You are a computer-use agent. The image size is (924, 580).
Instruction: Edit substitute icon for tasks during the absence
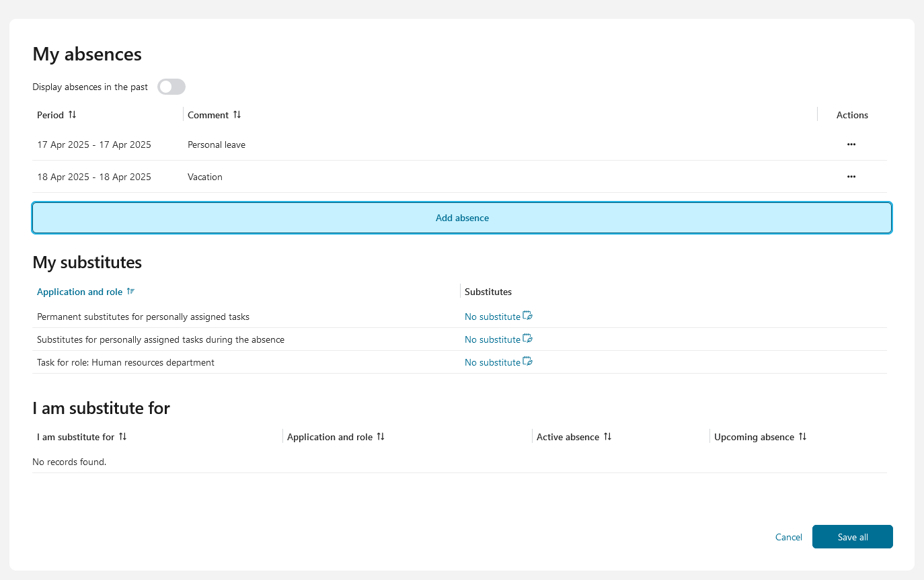pos(528,339)
